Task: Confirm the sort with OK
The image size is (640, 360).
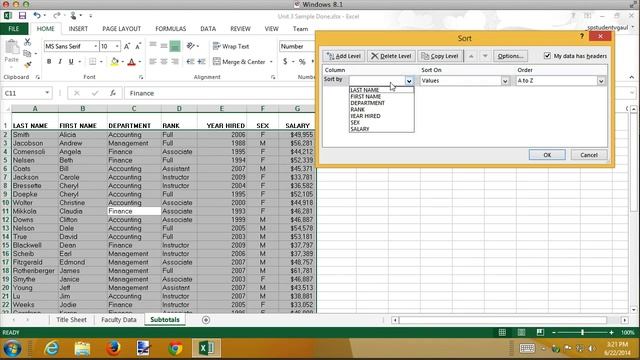Action: pos(547,155)
